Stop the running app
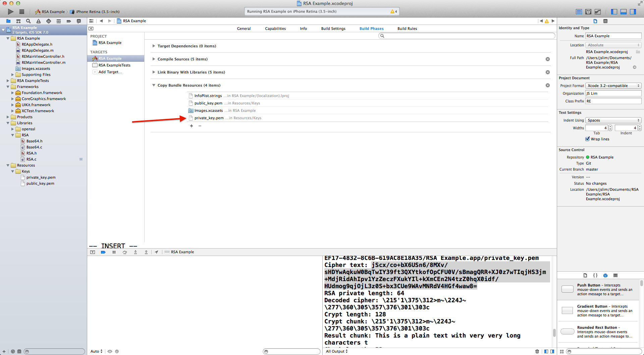This screenshot has width=644, height=355. (22, 12)
